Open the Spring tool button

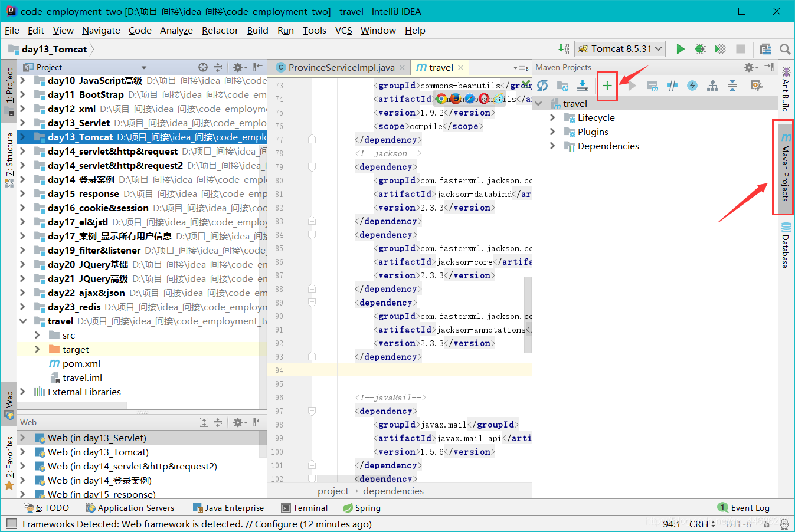(361, 508)
